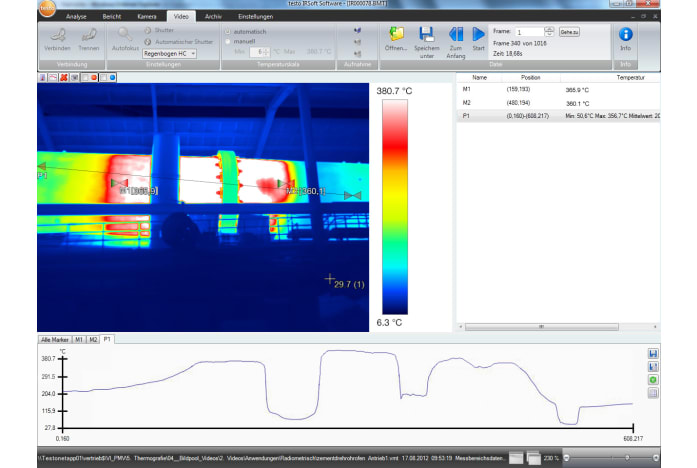The width and height of the screenshot is (697, 468).
Task: Click the Speichern unter disk icon
Action: pyautogui.click(x=426, y=36)
